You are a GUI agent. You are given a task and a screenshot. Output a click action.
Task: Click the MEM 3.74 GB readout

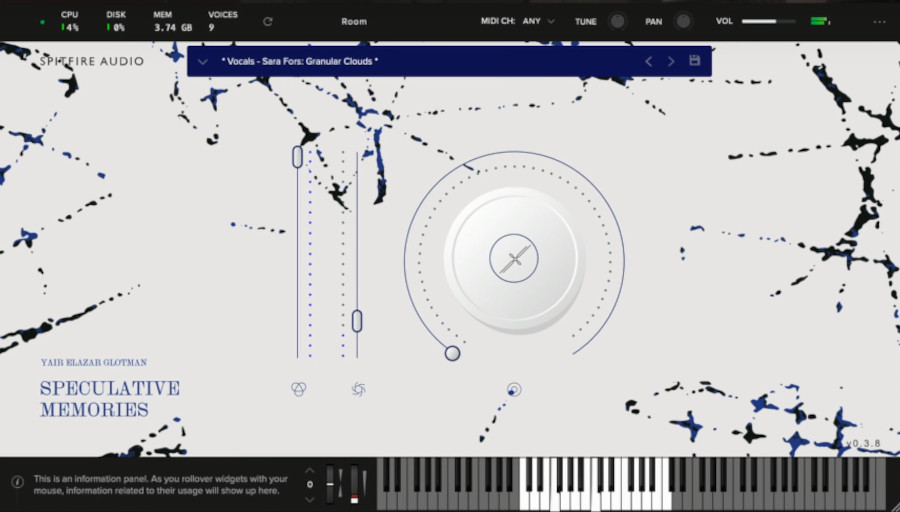click(x=173, y=21)
